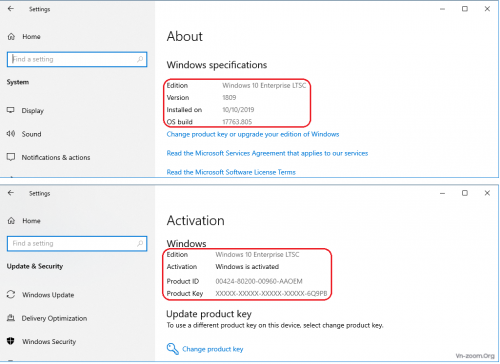Image resolution: width=500 pixels, height=364 pixels.
Task: Minimize the Activation Settings window
Action: (x=442, y=193)
